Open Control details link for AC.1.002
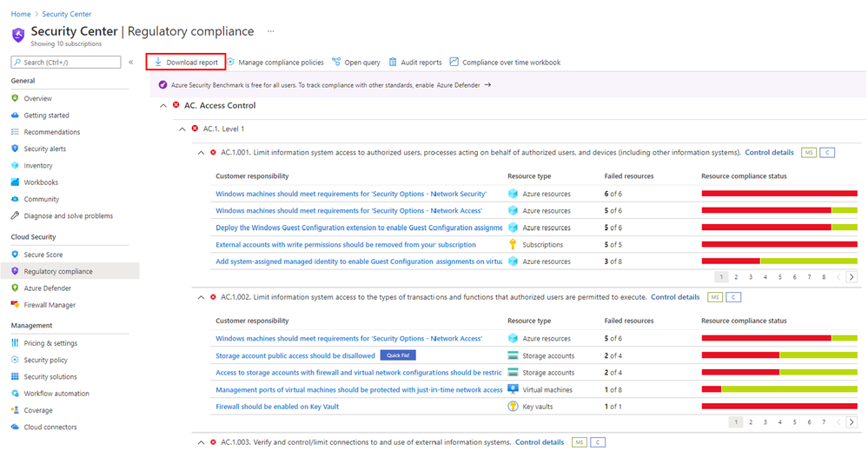This screenshot has height=457, width=868. [x=675, y=297]
